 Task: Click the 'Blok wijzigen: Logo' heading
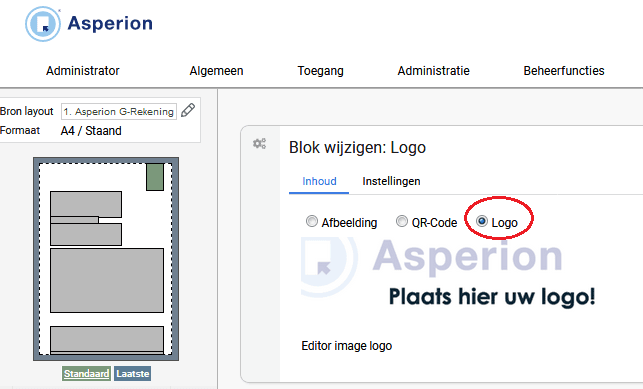pos(357,148)
